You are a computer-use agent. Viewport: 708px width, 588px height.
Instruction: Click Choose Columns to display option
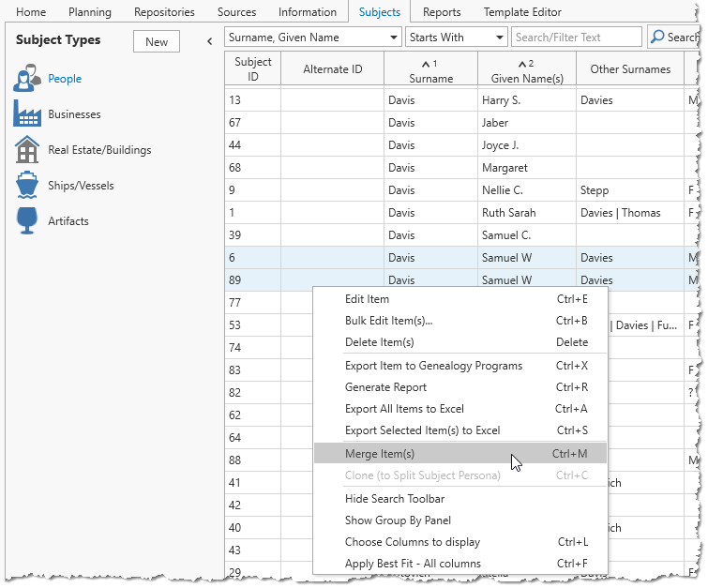412,542
